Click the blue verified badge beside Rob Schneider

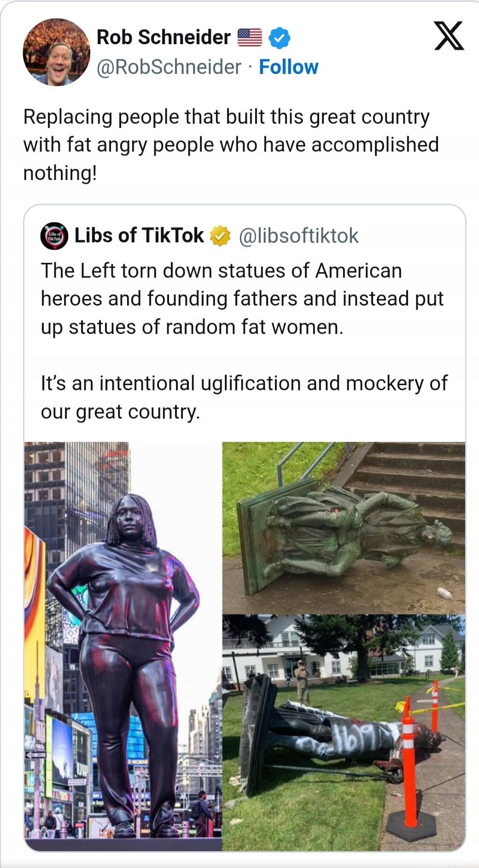pos(279,38)
